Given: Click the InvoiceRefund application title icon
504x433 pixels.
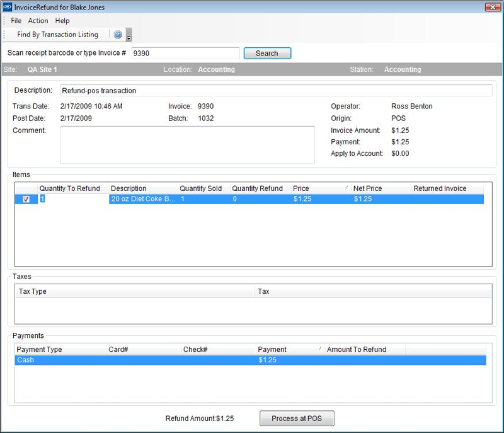Looking at the screenshot, I should [x=7, y=7].
